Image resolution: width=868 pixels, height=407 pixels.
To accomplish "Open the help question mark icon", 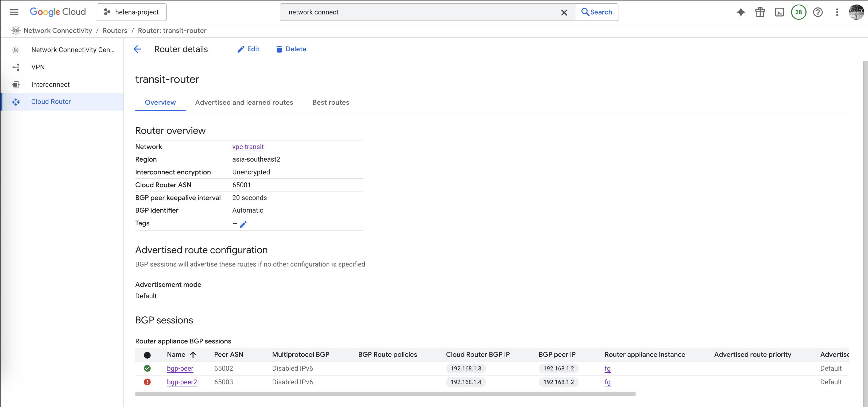I will tap(818, 12).
